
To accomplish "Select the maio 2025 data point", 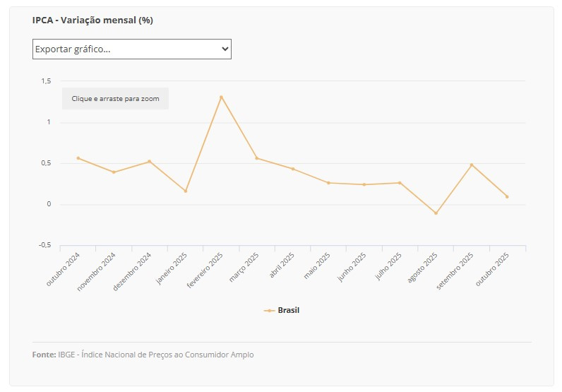I will click(328, 183).
